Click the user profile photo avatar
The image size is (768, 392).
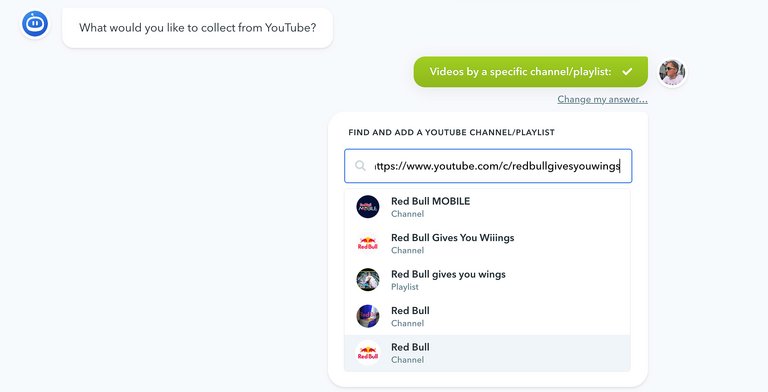(672, 73)
